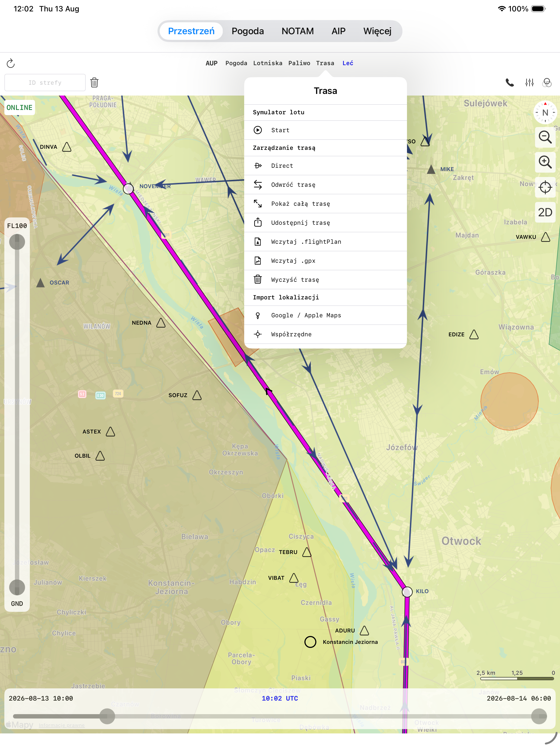The width and height of the screenshot is (560, 747).
Task: Center map on current location
Action: click(x=545, y=187)
